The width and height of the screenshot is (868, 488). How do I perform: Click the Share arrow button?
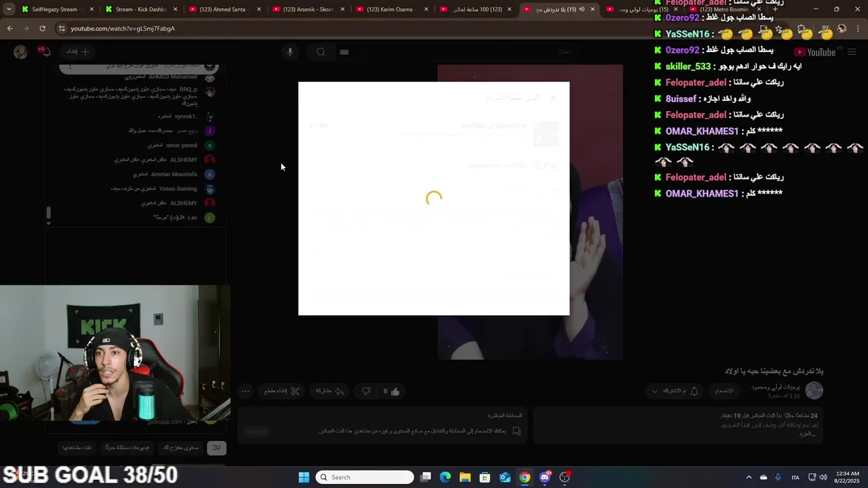tap(330, 391)
